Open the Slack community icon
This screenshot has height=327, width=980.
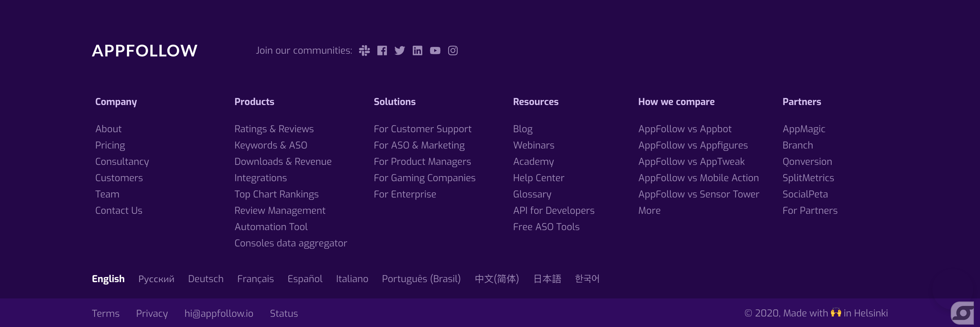click(364, 51)
